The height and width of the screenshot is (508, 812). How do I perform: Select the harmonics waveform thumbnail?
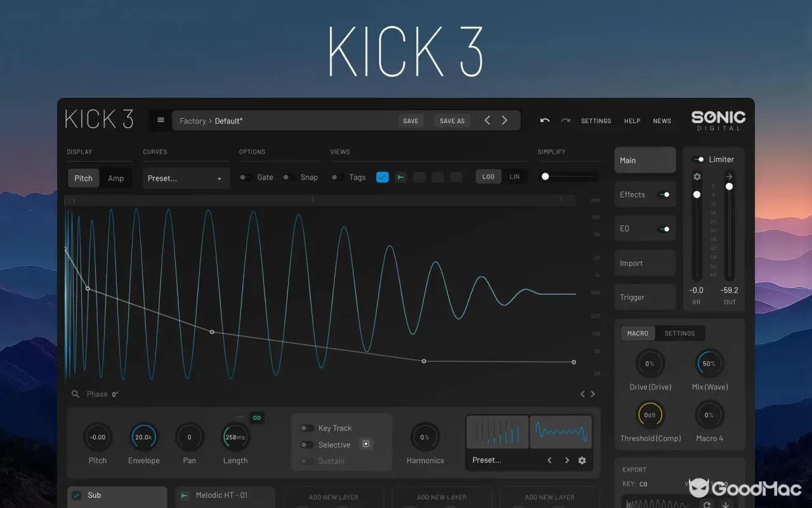561,432
